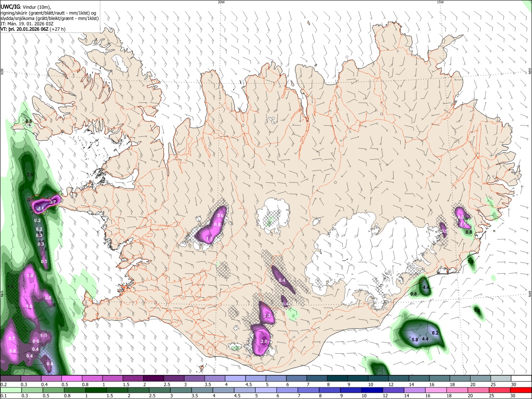Click the 6.2 precipitation value offshore southeast
532x399 pixels.
[435, 333]
